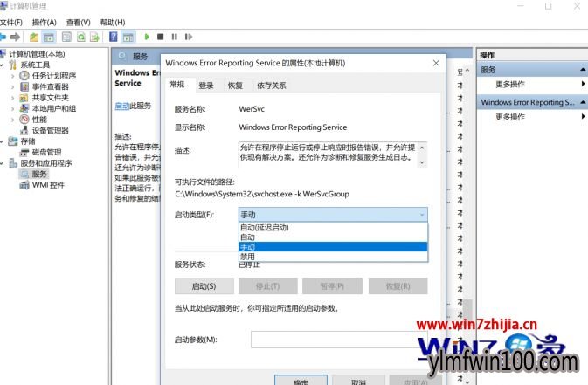Expand the 共享文件夹 tree arrow
Screen dimensions: 588x385
click(x=13, y=98)
